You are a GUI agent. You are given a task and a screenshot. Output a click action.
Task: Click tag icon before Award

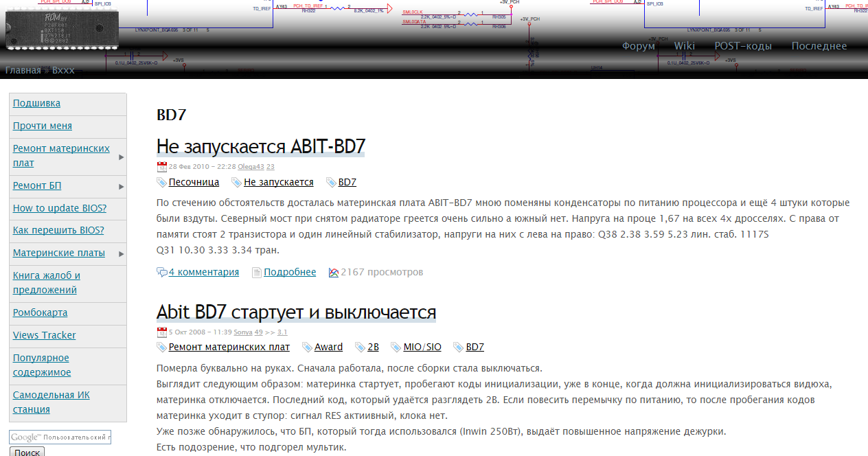click(308, 347)
